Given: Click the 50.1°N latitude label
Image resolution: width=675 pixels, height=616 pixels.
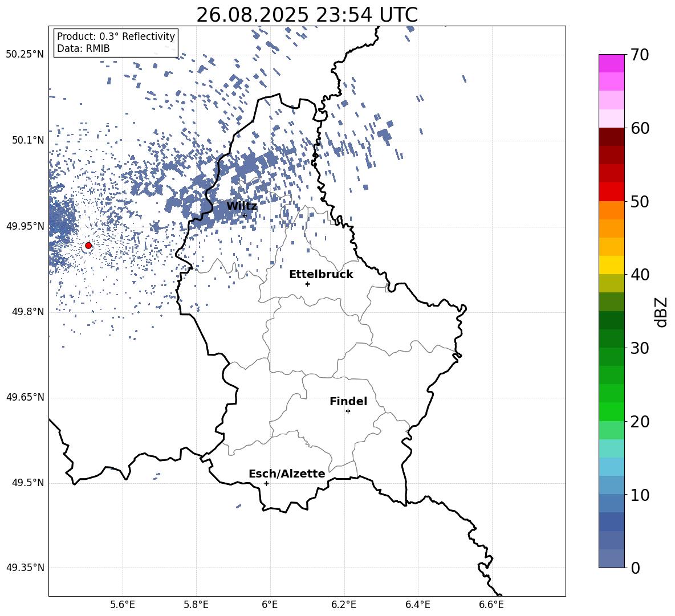Looking at the screenshot, I should click(28, 141).
